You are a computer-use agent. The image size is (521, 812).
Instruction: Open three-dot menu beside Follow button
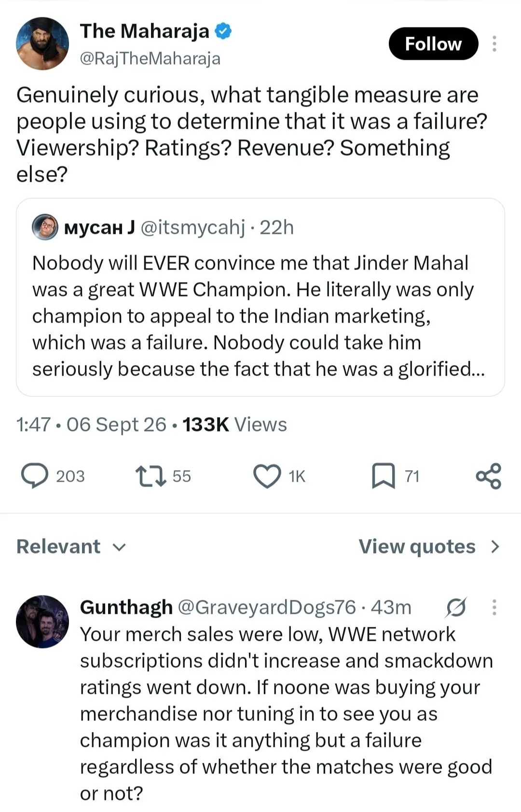tap(494, 44)
